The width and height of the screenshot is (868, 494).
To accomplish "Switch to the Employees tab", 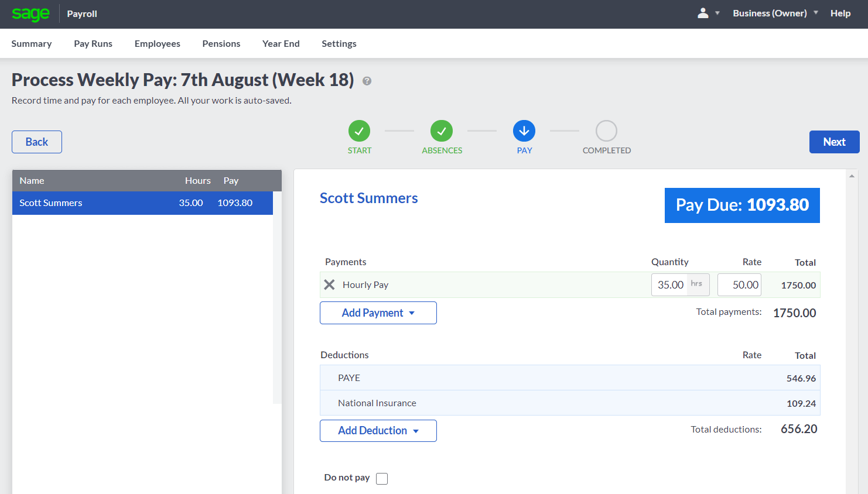I will tap(157, 43).
